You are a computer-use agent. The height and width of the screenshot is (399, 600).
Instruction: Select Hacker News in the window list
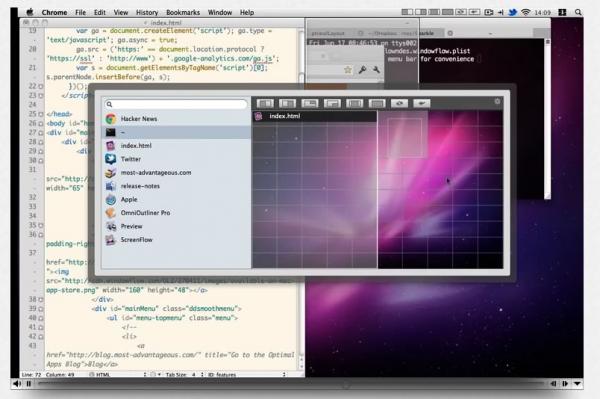point(176,119)
